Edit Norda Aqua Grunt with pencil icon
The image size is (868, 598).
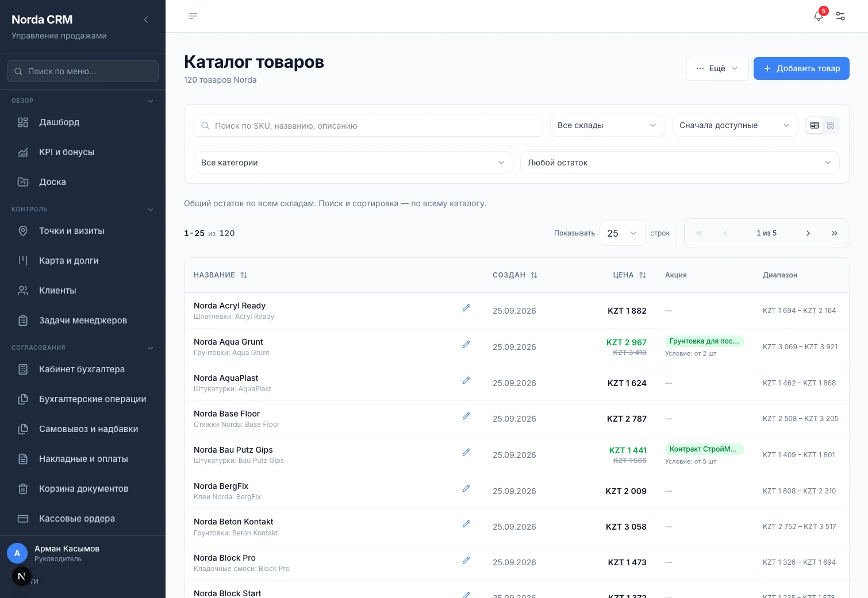466,344
